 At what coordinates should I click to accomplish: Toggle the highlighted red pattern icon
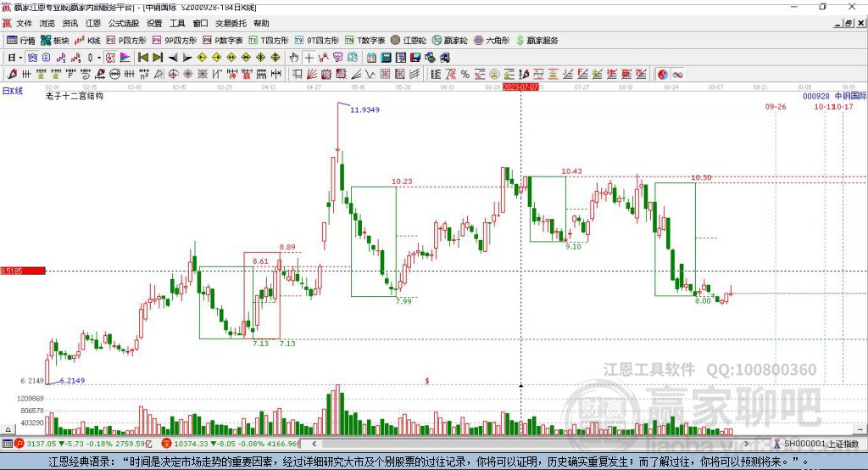111,58
